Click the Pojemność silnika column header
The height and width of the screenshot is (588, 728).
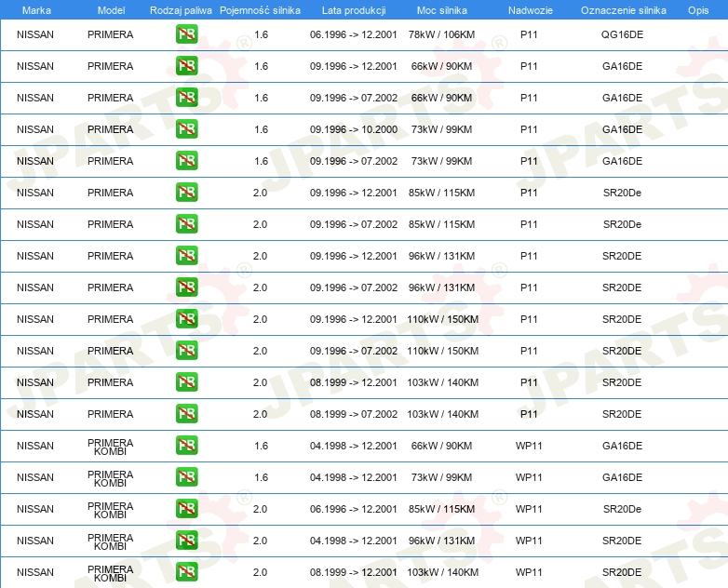pyautogui.click(x=260, y=10)
